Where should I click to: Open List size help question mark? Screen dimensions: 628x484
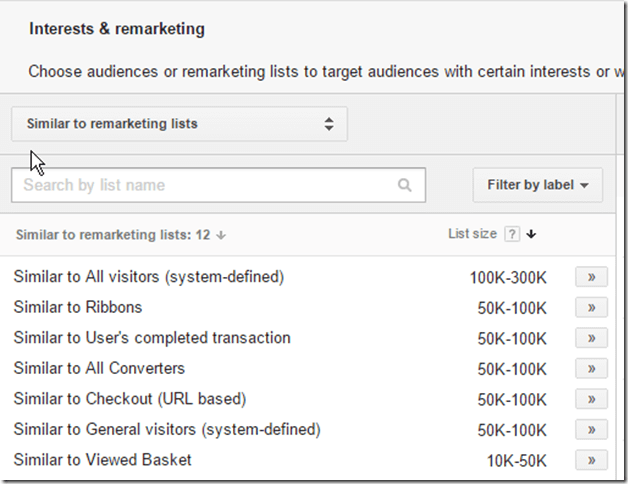click(511, 234)
